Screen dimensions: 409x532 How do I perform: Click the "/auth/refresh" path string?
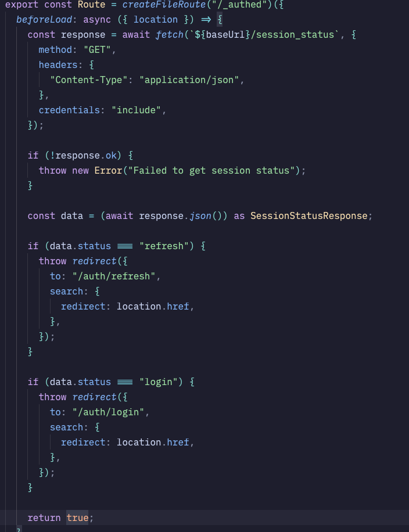[x=114, y=276]
